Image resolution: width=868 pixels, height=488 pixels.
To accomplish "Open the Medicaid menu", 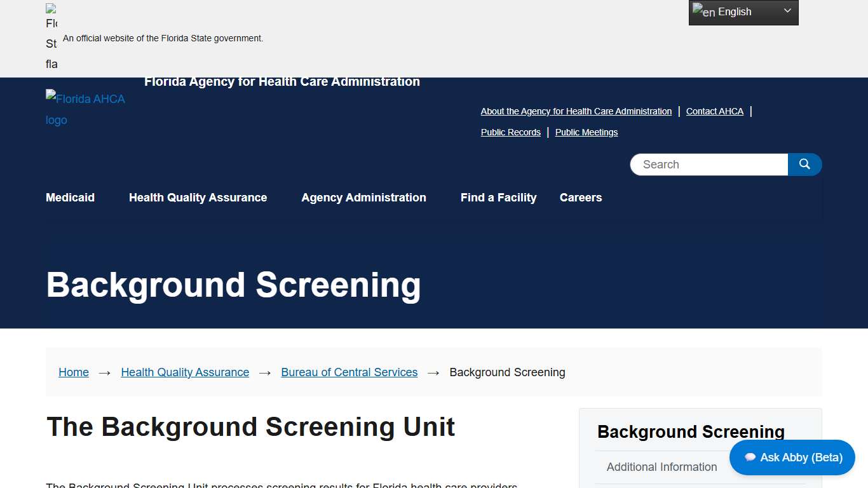I will pyautogui.click(x=70, y=198).
